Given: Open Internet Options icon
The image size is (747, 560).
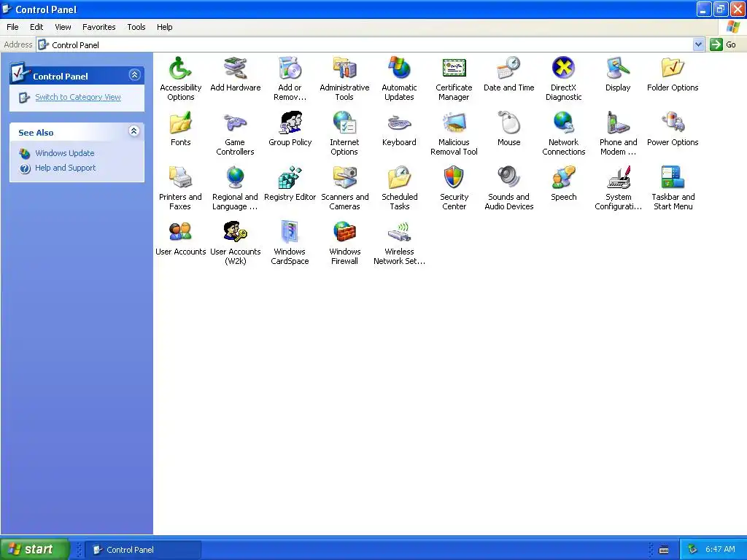Looking at the screenshot, I should pyautogui.click(x=344, y=122).
